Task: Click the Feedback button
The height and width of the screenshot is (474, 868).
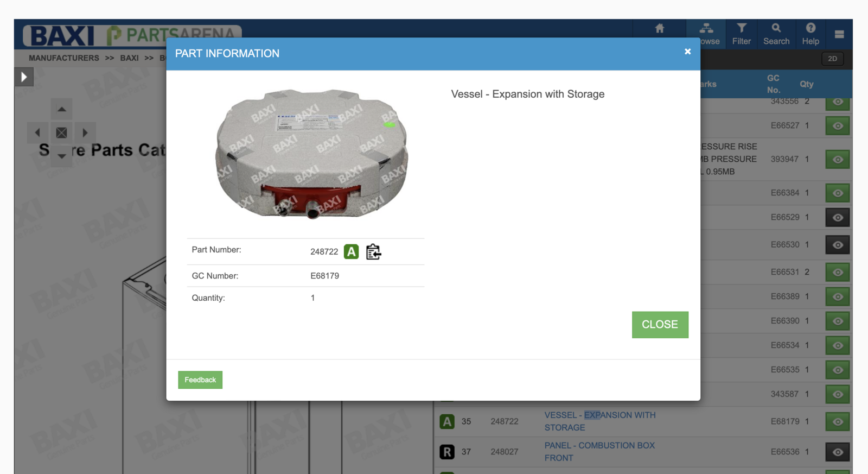Action: pyautogui.click(x=200, y=380)
